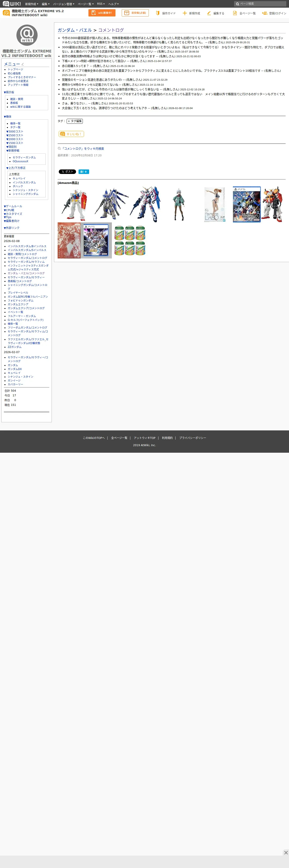Click the 目安箱(β版) button
The height and width of the screenshot is (868, 289).
click(x=135, y=13)
